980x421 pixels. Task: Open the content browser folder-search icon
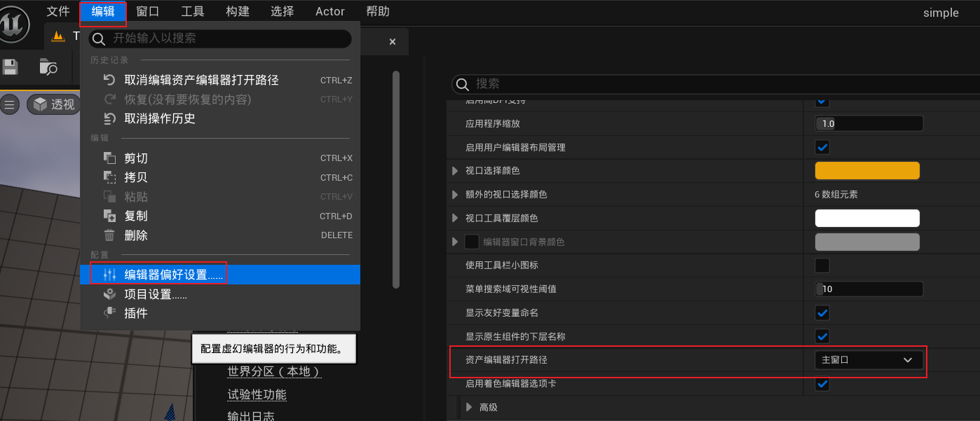click(48, 67)
